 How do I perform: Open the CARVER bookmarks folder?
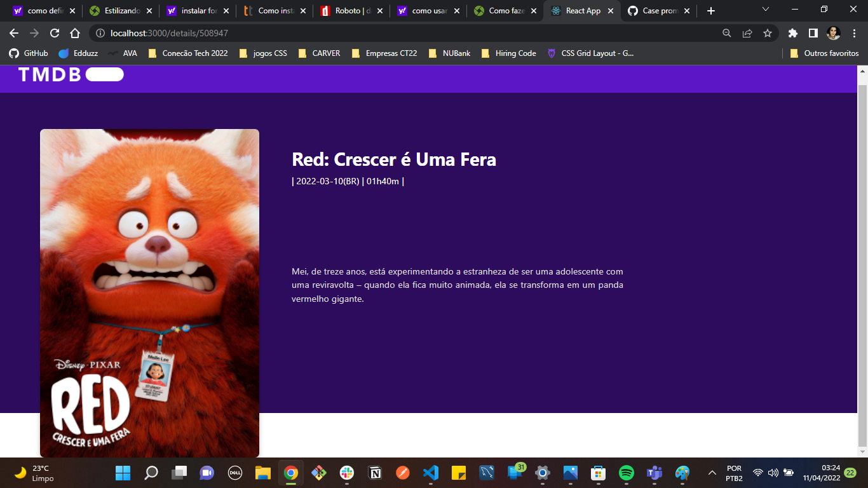(319, 53)
